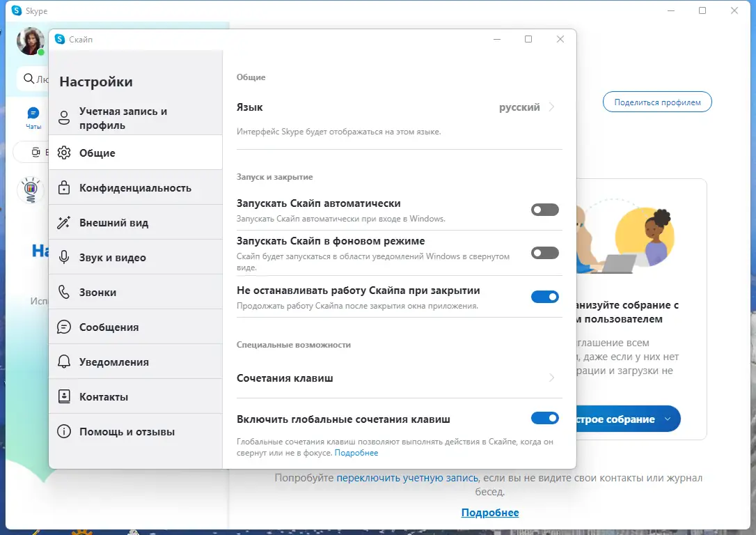Click the Сочетания клавиш row label
Image resolution: width=756 pixels, height=535 pixels.
point(285,378)
